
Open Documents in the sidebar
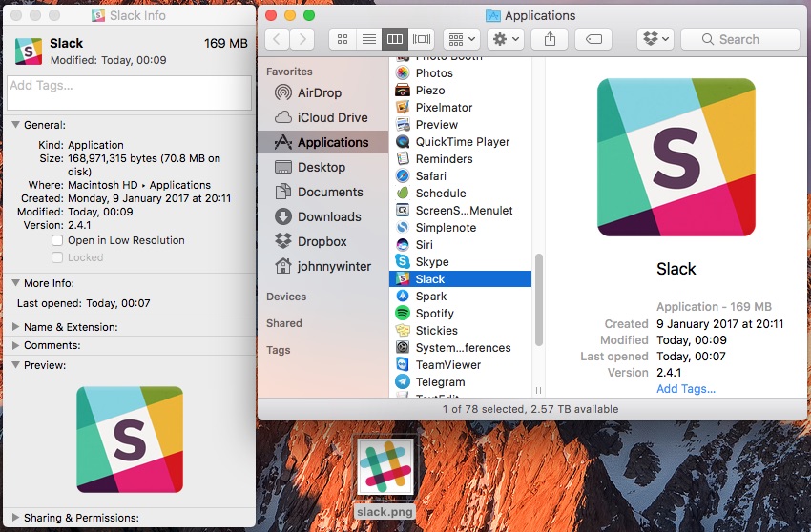coord(322,193)
